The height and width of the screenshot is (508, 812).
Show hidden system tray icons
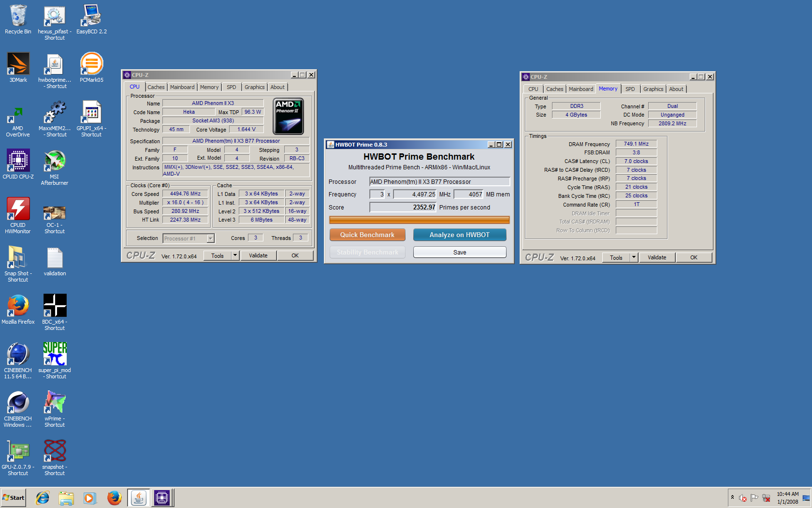click(x=733, y=497)
